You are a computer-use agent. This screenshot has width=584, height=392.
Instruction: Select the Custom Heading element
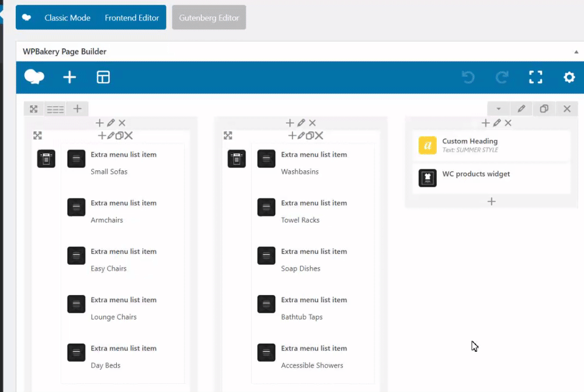(x=491, y=145)
